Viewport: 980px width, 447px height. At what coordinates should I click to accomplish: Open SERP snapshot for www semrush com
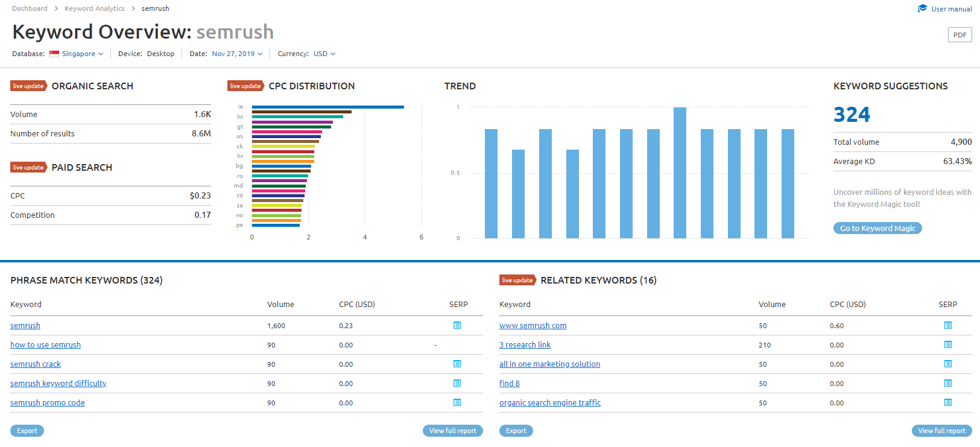(948, 326)
